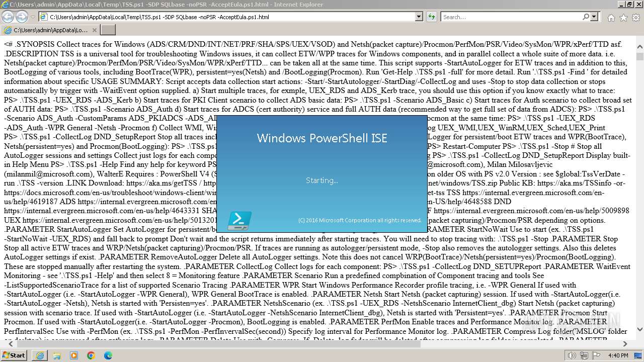Screen dimensions: 644x362
Task: Click the address bar with the TSS.ps1 path
Action: tap(230, 17)
